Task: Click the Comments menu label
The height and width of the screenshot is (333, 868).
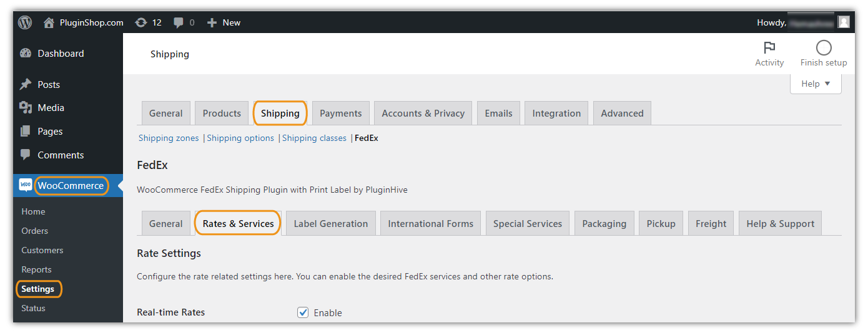Action: pos(61,155)
